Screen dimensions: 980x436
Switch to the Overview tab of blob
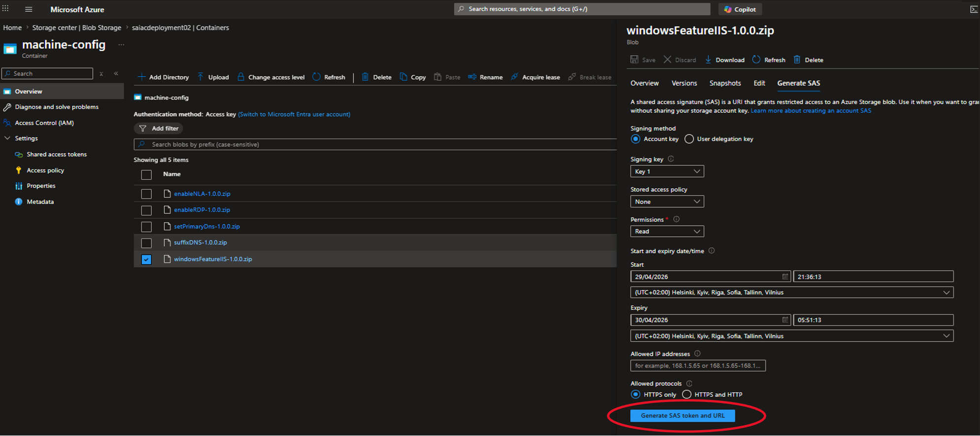[x=644, y=83]
